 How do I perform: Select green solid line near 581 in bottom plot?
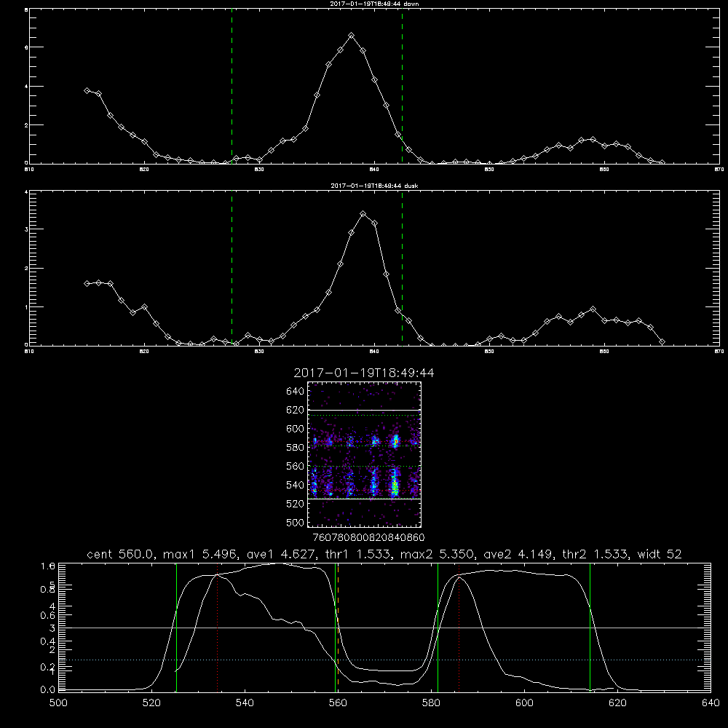coord(438,627)
